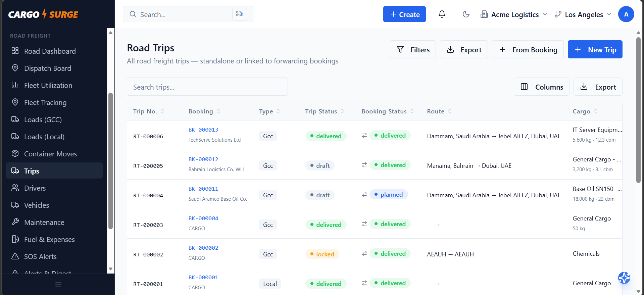Viewport: 644px width, 295px height.
Task: Sort by the Trip Status column
Action: pyautogui.click(x=325, y=111)
